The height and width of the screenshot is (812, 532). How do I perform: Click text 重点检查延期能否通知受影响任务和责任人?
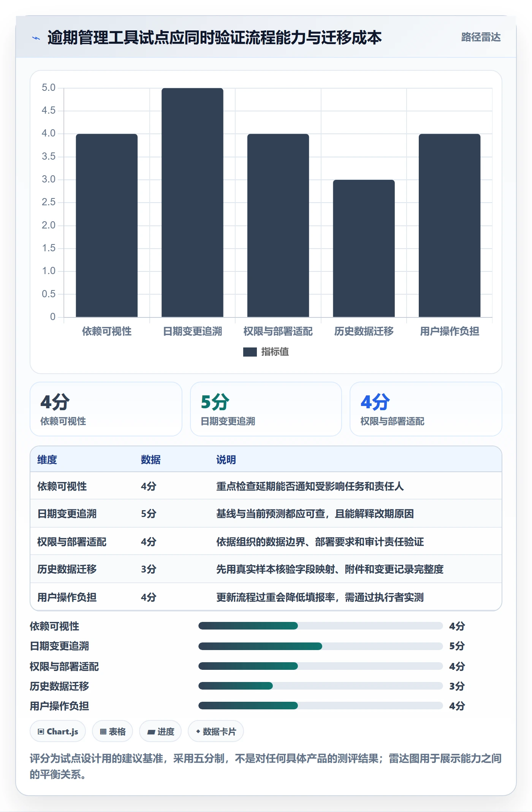point(310,486)
